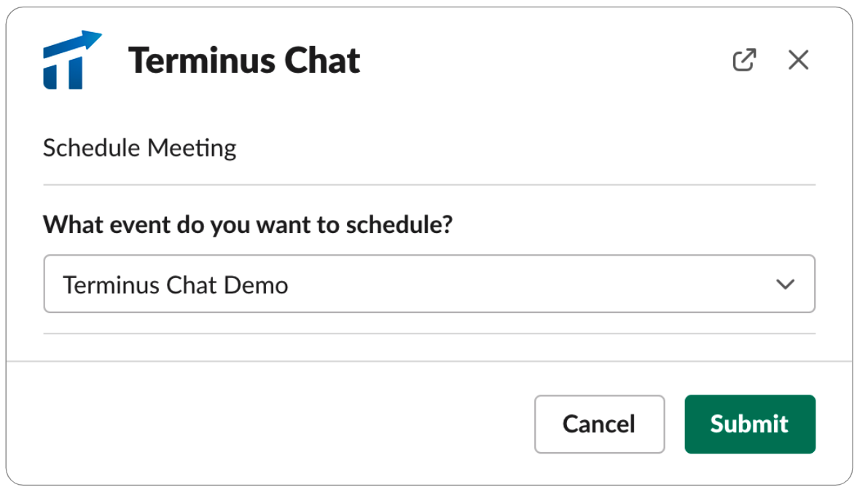Focus the event selection combo box
Image resolution: width=868 pixels, height=498 pixels.
click(429, 283)
